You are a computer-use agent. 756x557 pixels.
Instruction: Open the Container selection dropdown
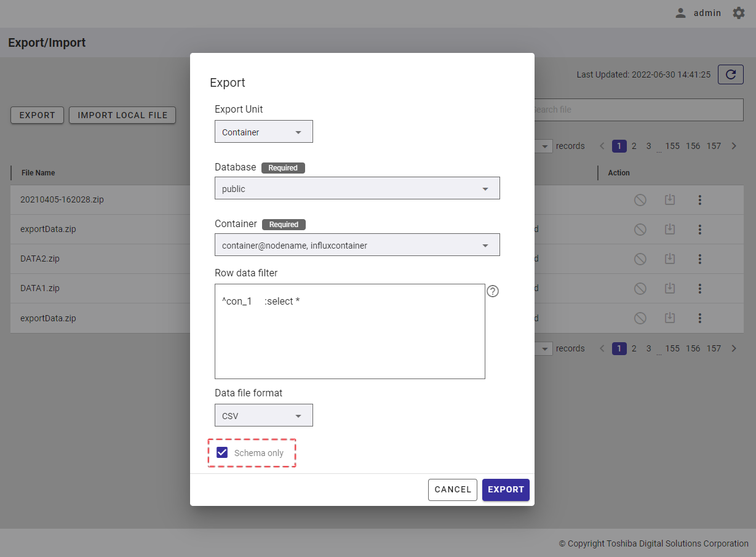[357, 245]
